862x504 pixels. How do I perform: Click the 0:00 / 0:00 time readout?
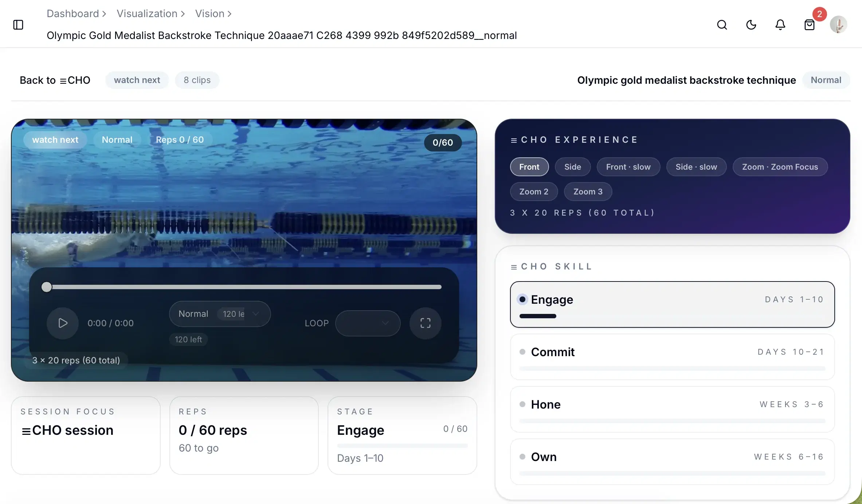pos(110,323)
